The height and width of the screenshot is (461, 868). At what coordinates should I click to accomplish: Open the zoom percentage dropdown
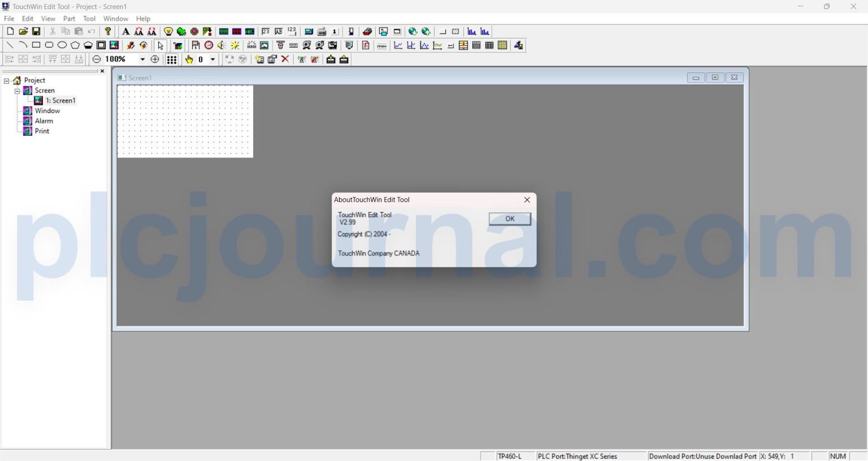click(142, 59)
